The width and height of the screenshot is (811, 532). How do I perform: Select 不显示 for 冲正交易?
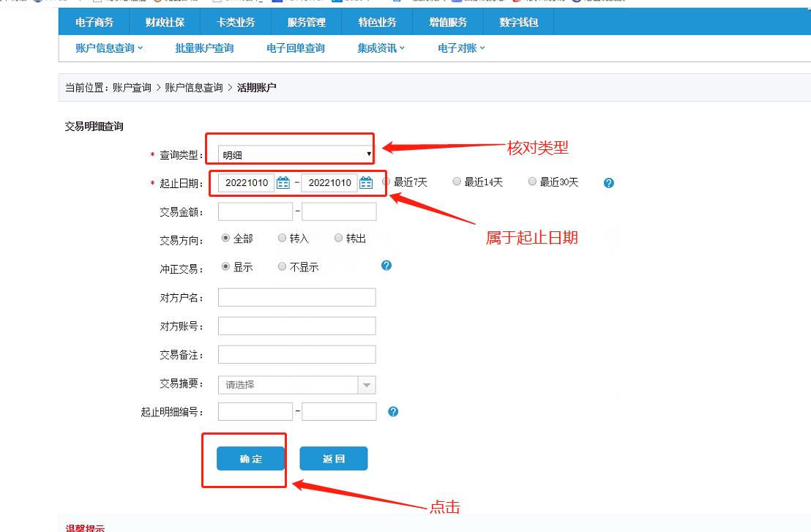click(283, 266)
